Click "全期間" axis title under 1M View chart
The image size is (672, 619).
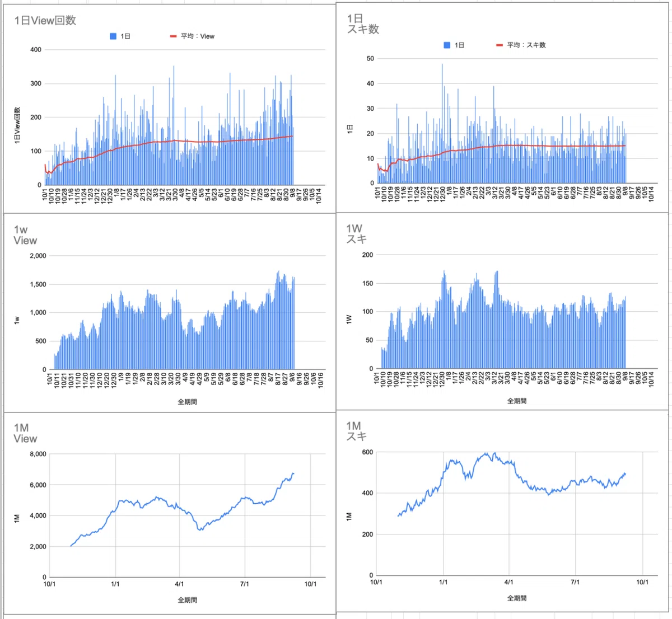pos(187,600)
